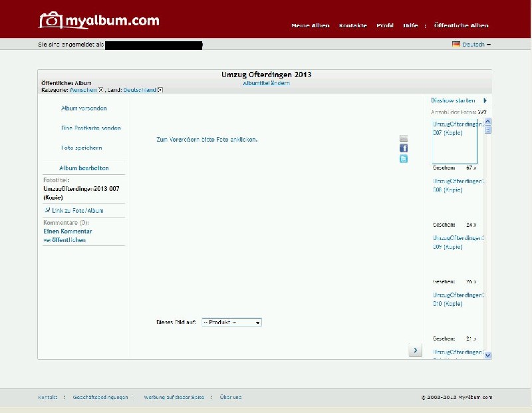Share photo via the email envelope icon
The height and width of the screenshot is (413, 532).
[x=403, y=138]
